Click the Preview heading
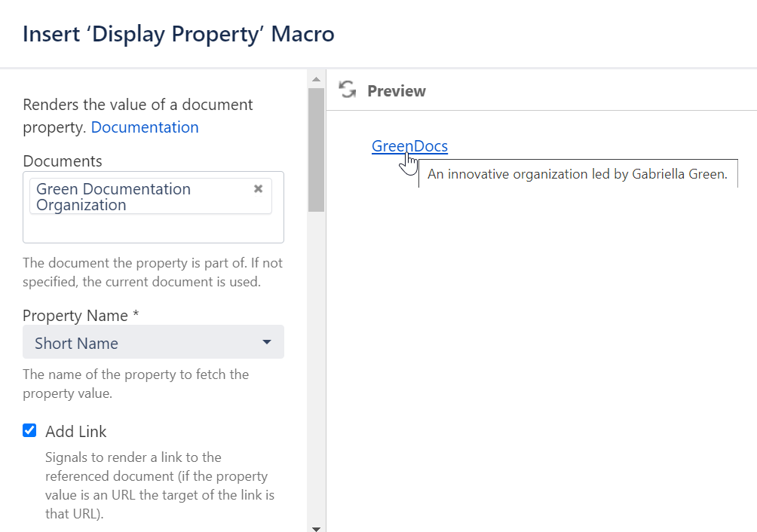Image resolution: width=757 pixels, height=532 pixels. pos(397,91)
